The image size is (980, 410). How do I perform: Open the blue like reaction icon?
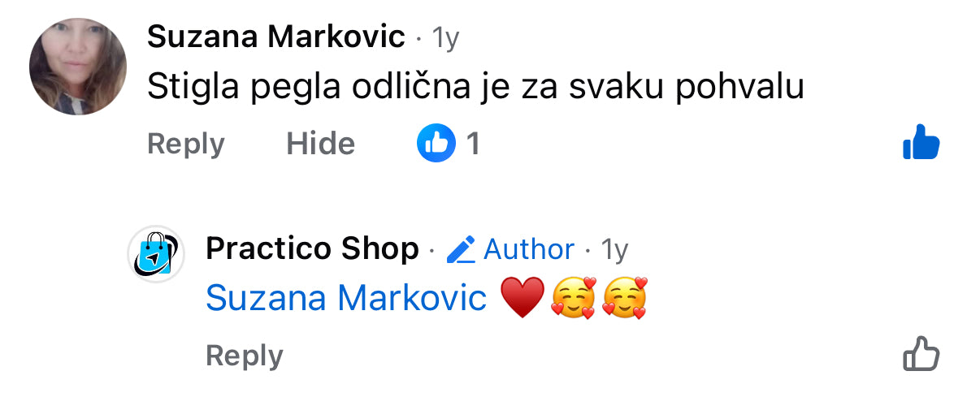pyautogui.click(x=436, y=144)
